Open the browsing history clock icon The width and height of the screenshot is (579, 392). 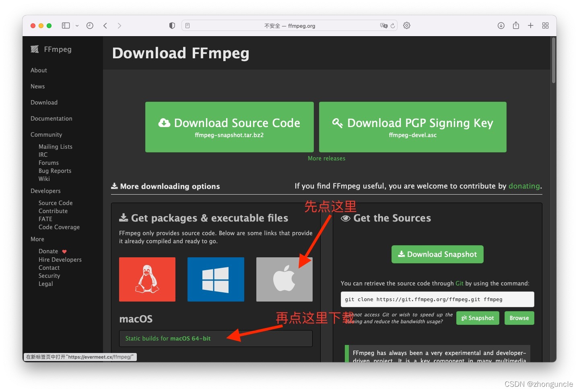(90, 26)
